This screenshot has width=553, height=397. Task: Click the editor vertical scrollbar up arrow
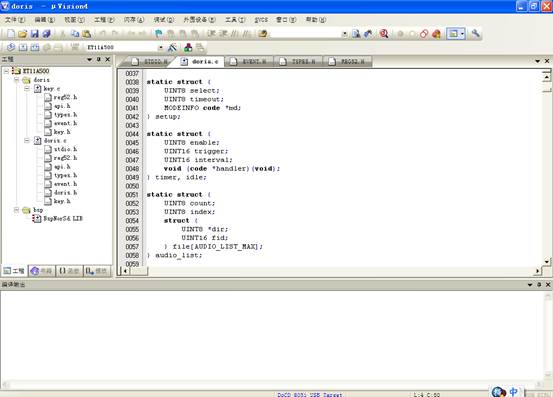[547, 77]
